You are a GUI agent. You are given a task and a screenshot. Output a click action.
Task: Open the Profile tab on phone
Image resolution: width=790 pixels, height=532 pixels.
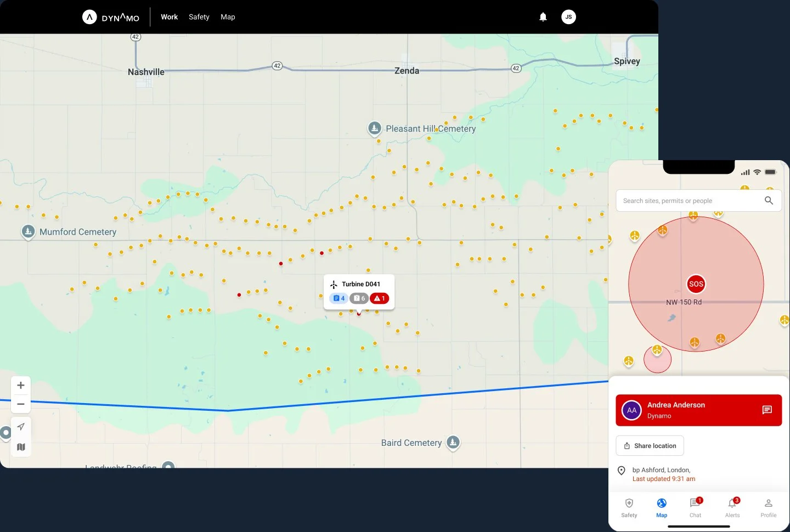coord(769,508)
